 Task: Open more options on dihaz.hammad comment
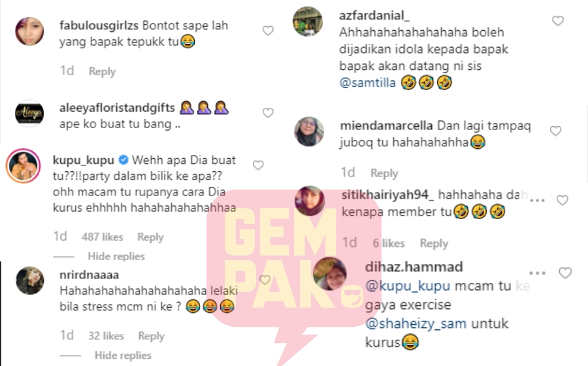(537, 273)
